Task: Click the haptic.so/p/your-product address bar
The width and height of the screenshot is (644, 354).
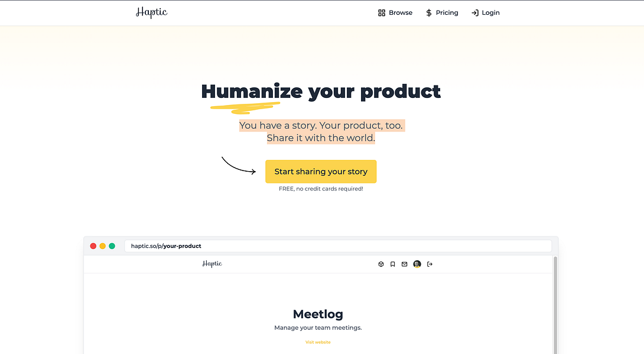Action: click(337, 246)
